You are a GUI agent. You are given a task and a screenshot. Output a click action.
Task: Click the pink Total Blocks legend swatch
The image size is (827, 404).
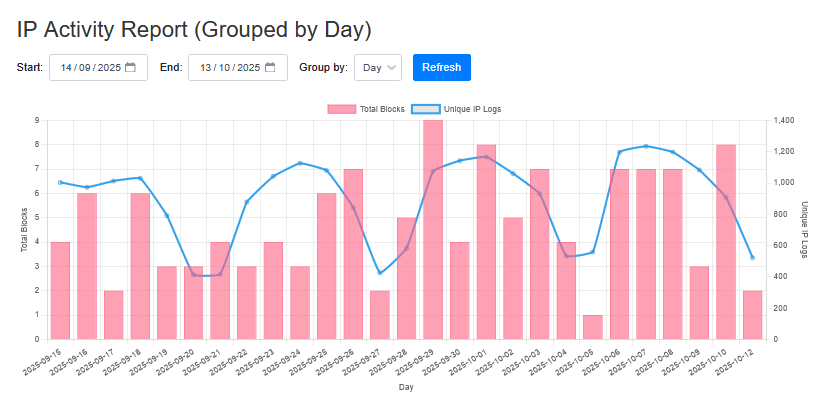point(342,108)
